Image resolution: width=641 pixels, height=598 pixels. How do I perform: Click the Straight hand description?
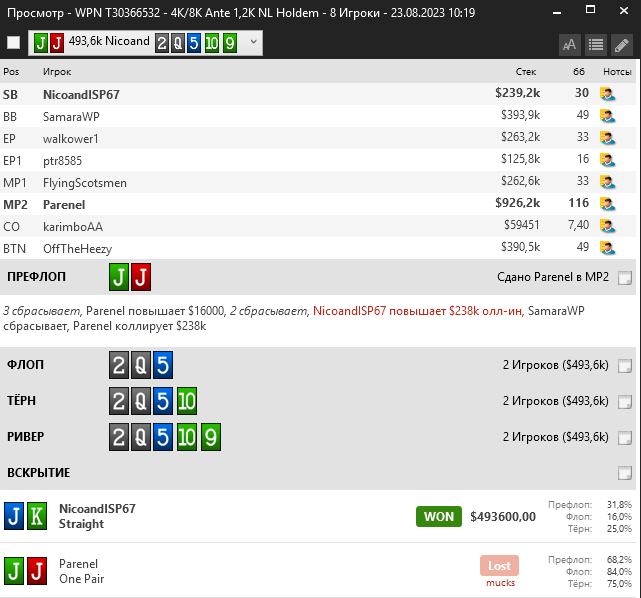click(x=81, y=524)
